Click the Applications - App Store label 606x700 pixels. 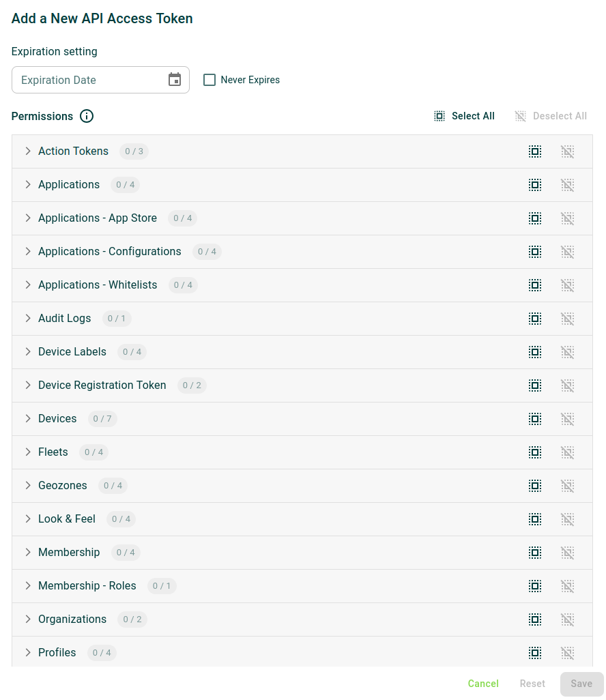click(x=98, y=218)
